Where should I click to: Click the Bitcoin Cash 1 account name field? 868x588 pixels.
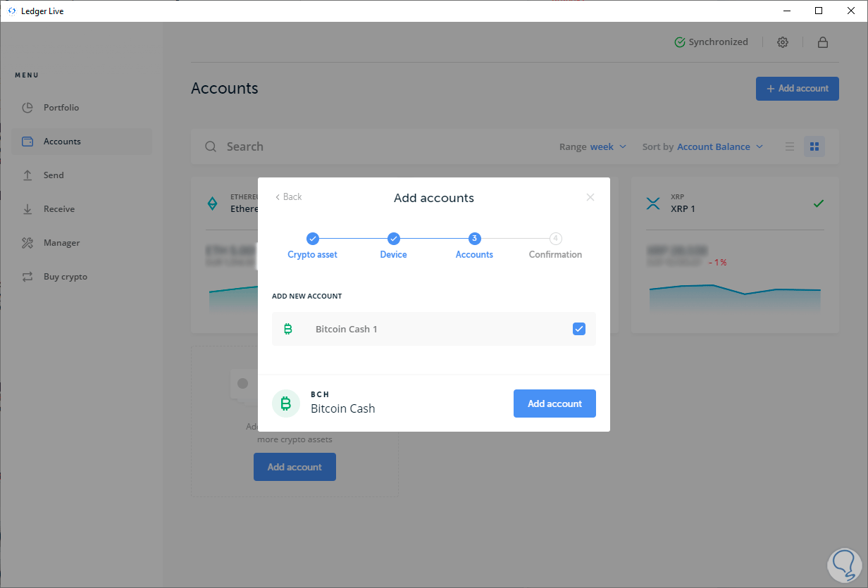point(347,329)
